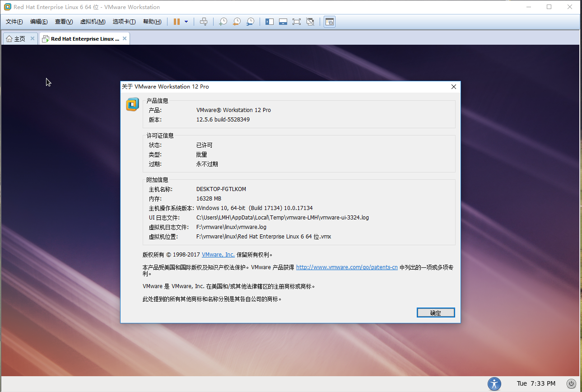Close the Red Hat Enterprise Linux tab
582x392 pixels.
coord(125,38)
